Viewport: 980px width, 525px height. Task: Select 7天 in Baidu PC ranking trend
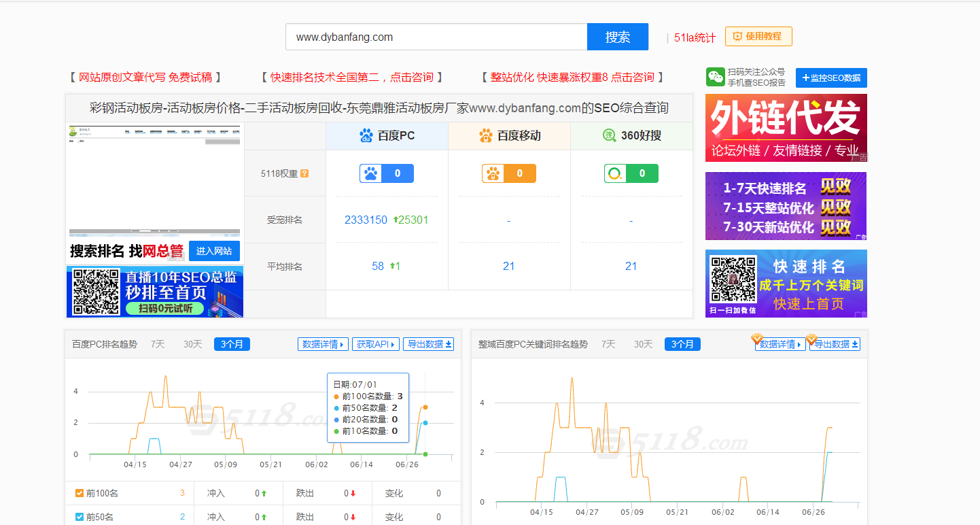[158, 344]
